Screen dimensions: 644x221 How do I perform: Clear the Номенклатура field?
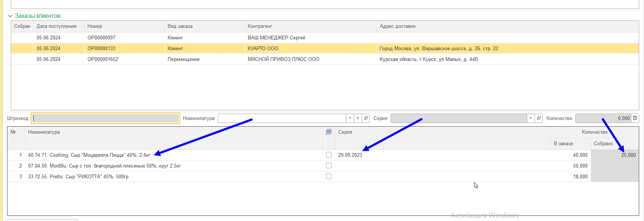(x=358, y=118)
